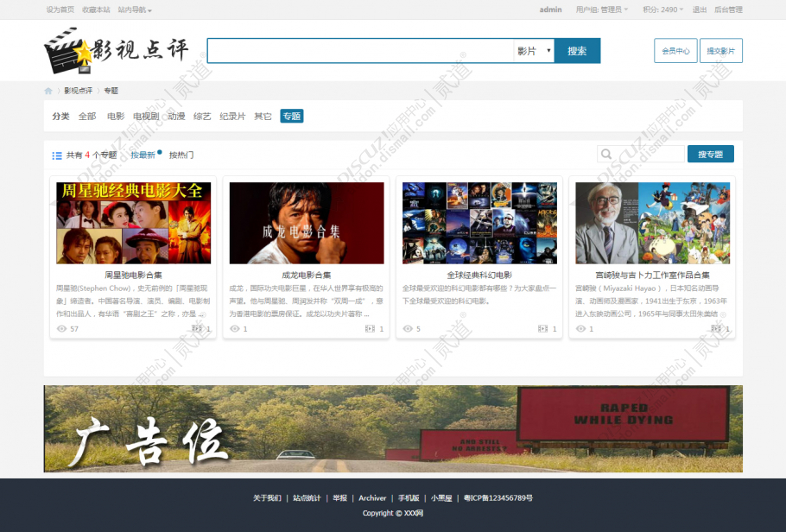Click the magnifier icon in topic search
Screen dimensions: 786x532
606,154
